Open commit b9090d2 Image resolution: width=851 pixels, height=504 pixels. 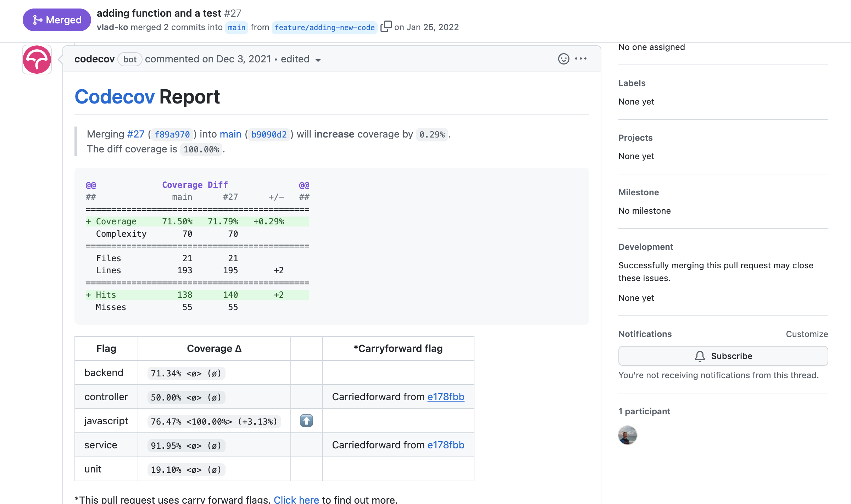click(x=268, y=134)
